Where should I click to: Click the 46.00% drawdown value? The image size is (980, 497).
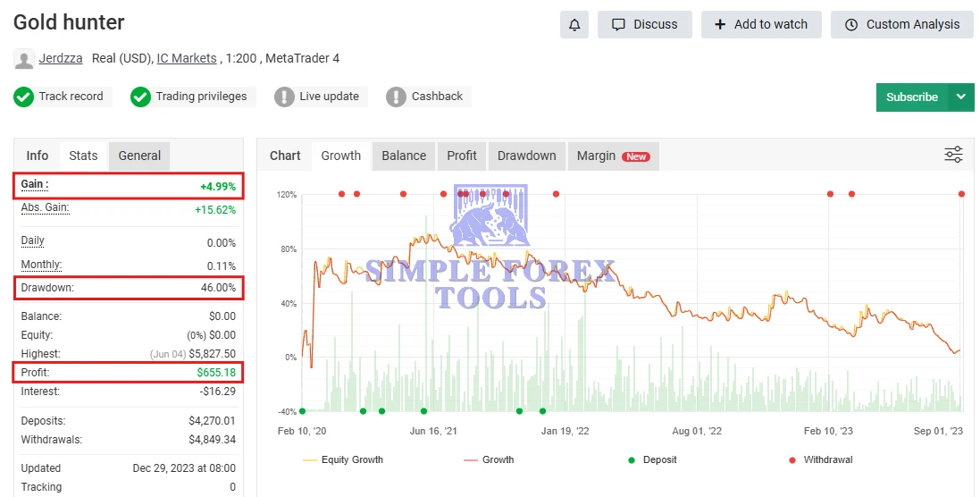(x=218, y=288)
